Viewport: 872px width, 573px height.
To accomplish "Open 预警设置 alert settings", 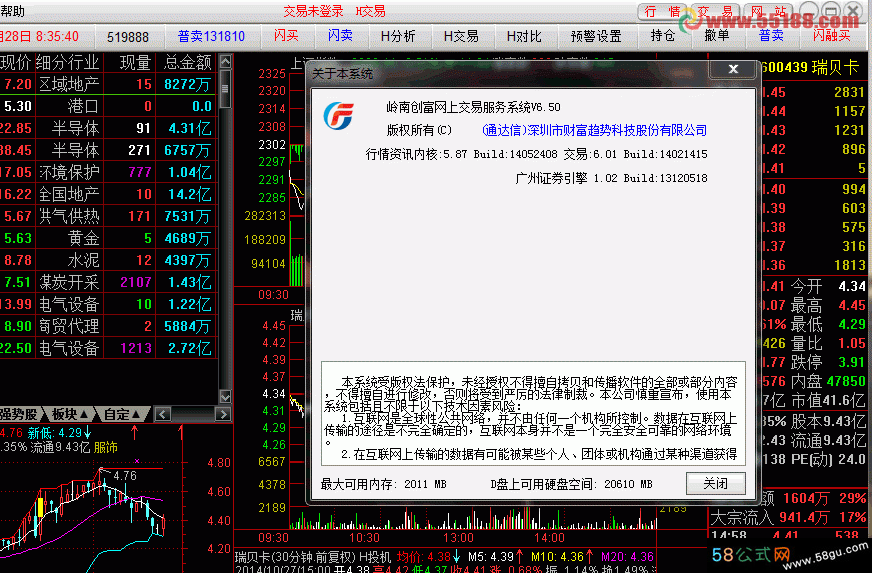I will [x=596, y=36].
